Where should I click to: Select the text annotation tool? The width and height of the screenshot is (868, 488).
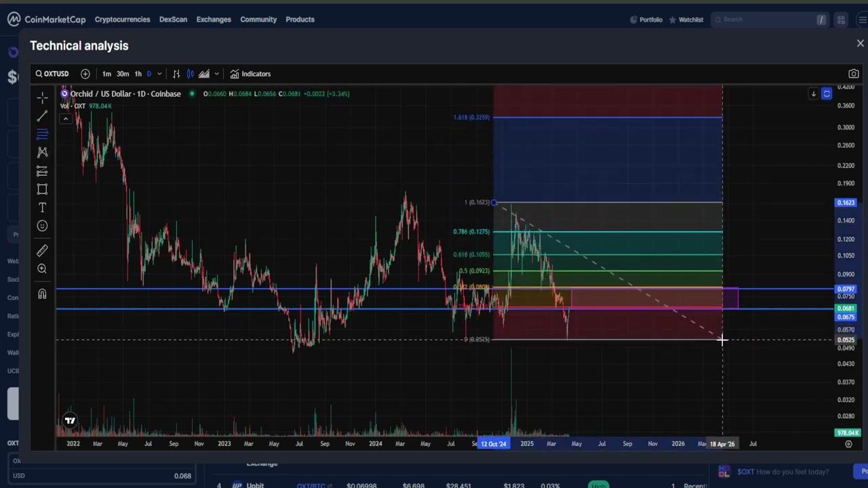42,207
